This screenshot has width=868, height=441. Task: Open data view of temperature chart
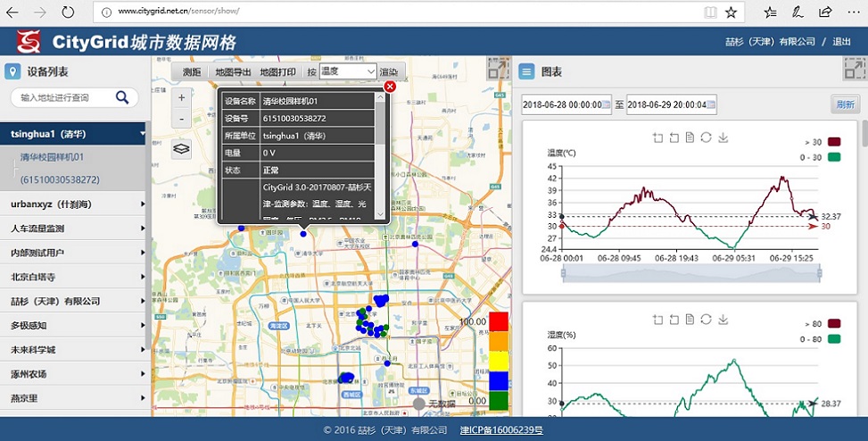[x=690, y=137]
